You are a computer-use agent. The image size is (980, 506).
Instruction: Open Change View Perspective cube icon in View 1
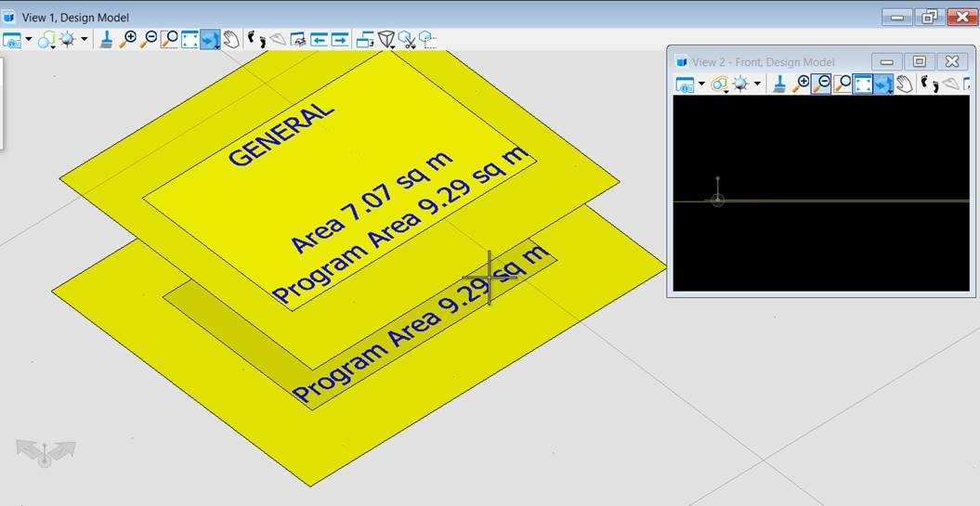pyautogui.click(x=386, y=41)
